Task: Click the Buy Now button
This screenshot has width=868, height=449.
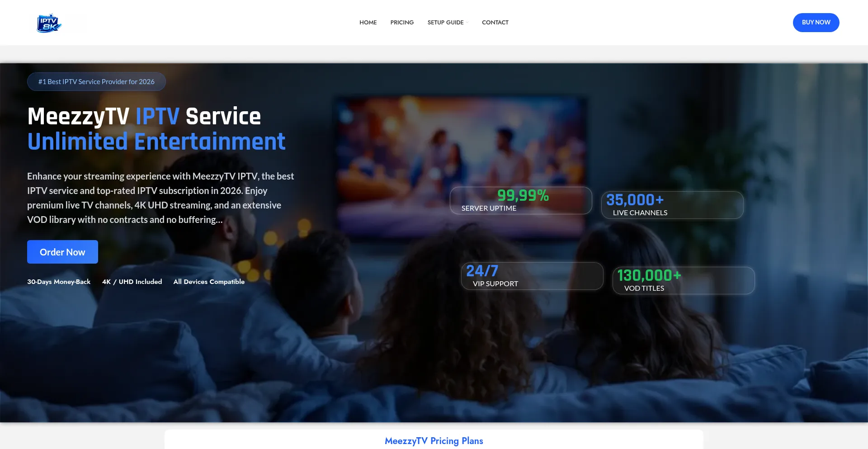Action: click(816, 23)
